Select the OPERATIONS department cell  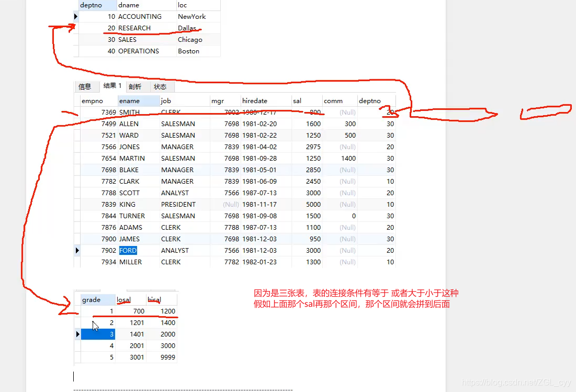click(146, 51)
